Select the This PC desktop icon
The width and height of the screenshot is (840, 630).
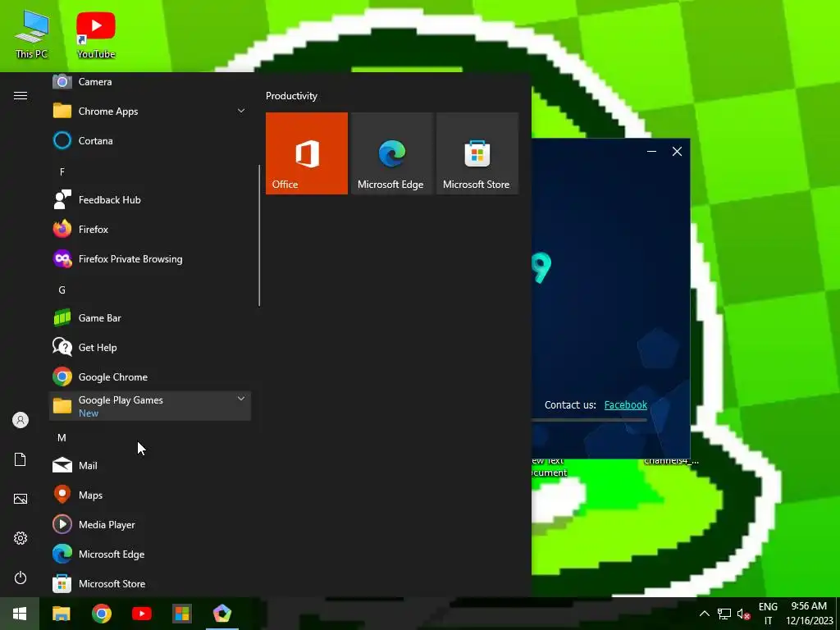point(32,34)
